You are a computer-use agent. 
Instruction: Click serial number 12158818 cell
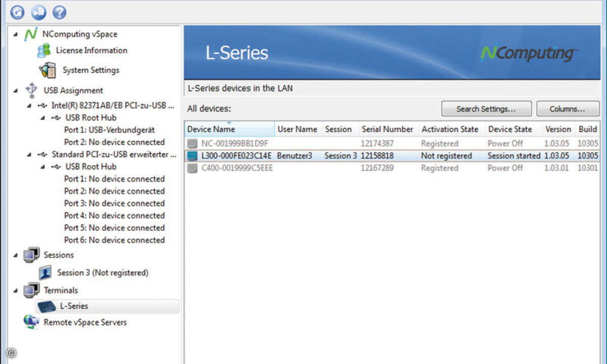pos(377,156)
